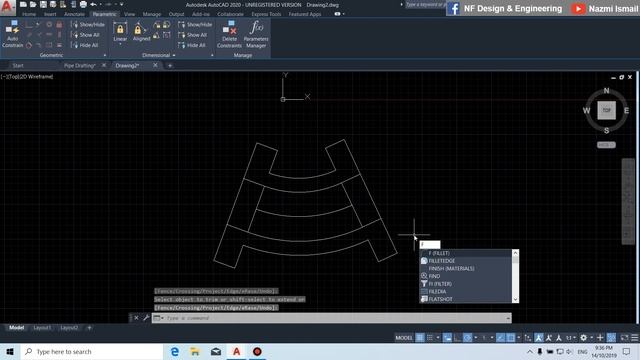This screenshot has width=640, height=360.
Task: Open the Start file tab
Action: (x=18, y=65)
